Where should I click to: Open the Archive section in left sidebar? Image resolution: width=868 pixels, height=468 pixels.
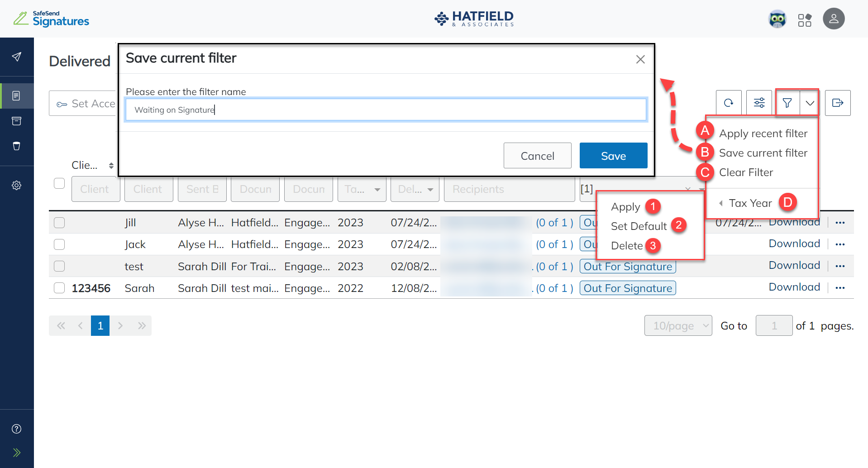pyautogui.click(x=17, y=121)
